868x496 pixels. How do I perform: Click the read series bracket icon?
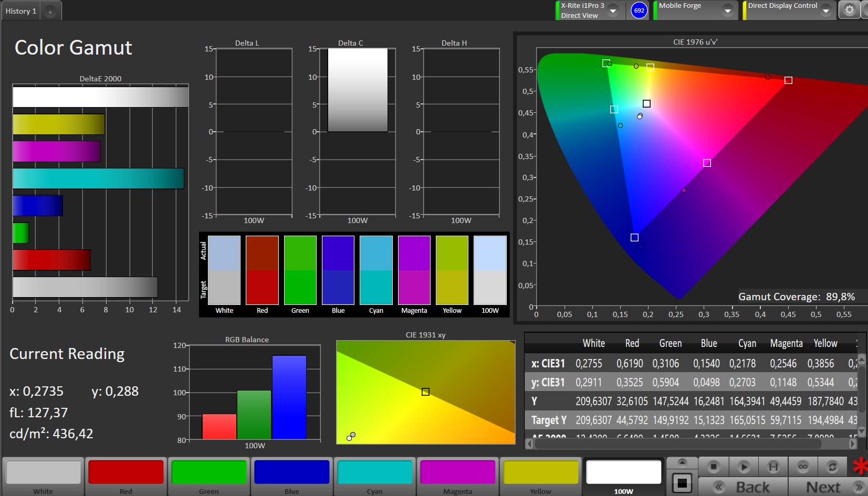773,466
